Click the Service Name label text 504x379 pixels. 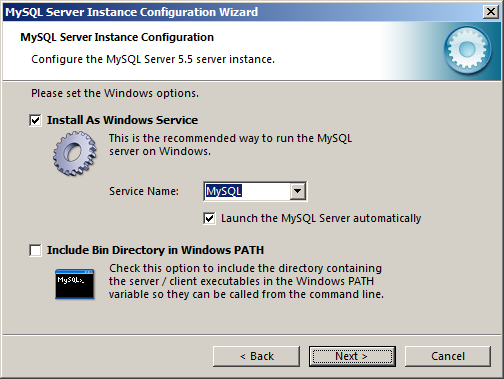[x=144, y=191]
